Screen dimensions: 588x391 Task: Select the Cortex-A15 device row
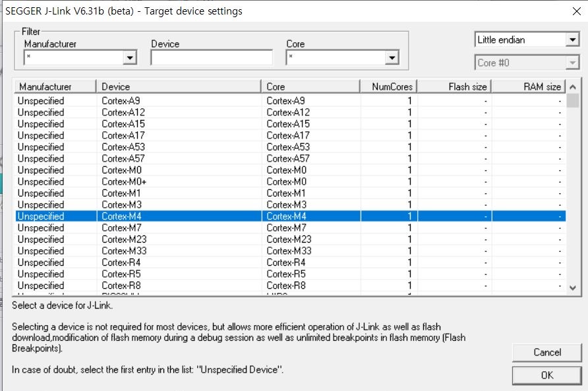[x=291, y=124]
